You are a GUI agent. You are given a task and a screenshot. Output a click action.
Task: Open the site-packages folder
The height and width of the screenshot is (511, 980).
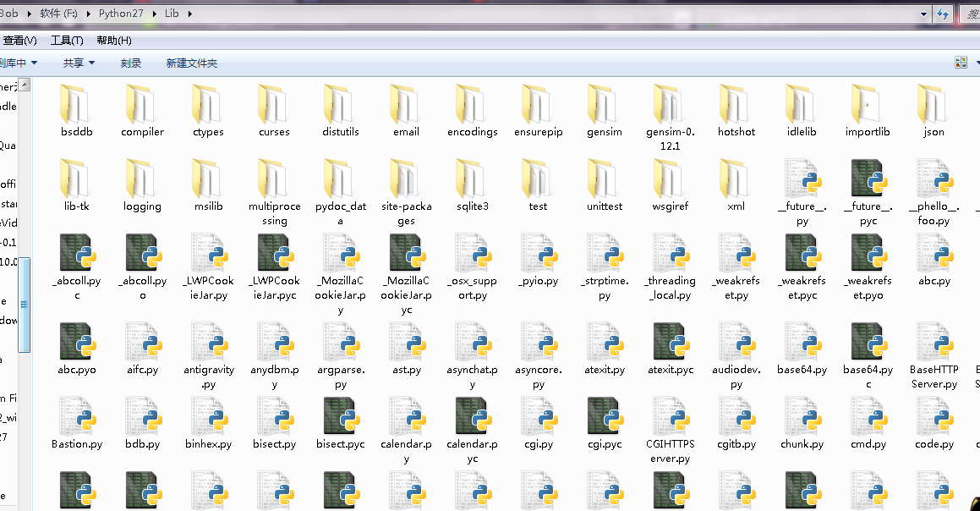click(x=406, y=192)
